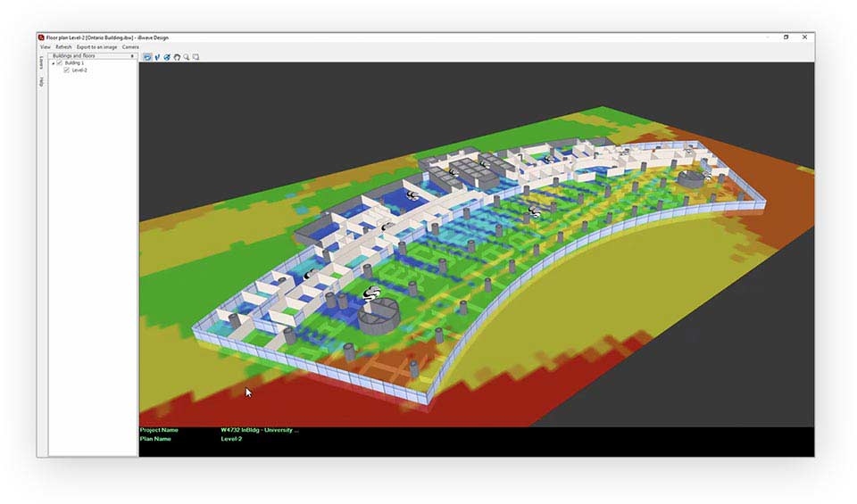Click the iBwave app icon in title bar
857x504 pixels.
click(41, 37)
